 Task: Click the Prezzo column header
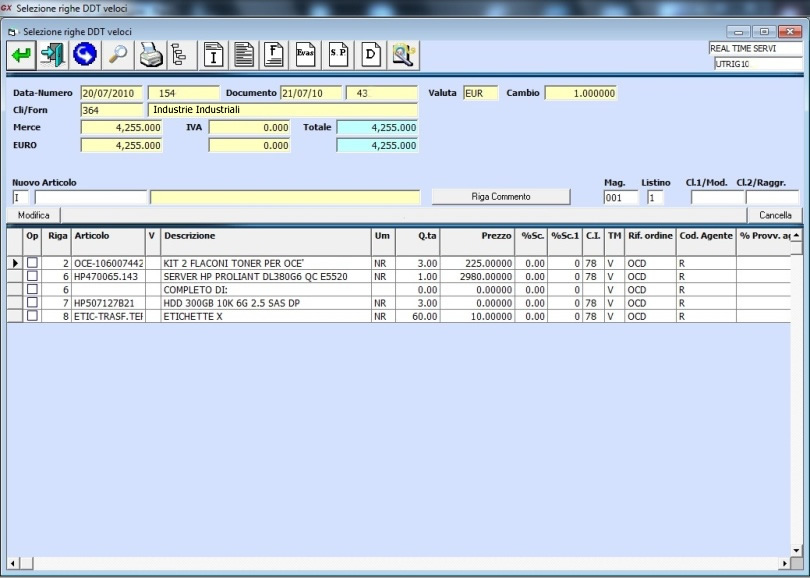click(x=477, y=241)
